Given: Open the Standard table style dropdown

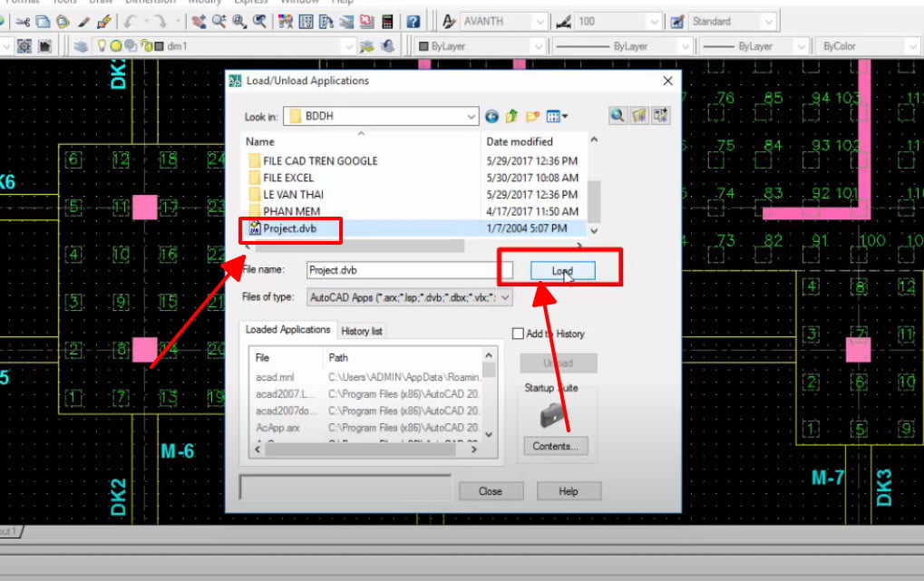Looking at the screenshot, I should point(768,22).
